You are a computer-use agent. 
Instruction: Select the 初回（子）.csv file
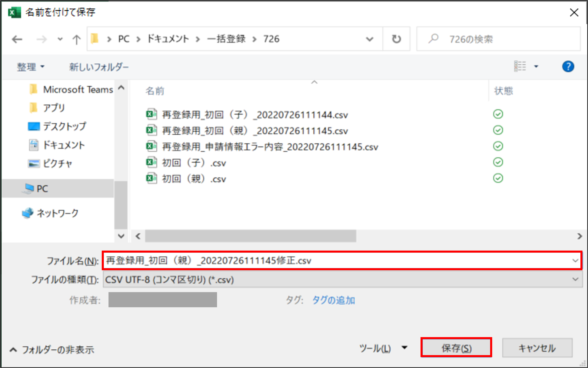click(194, 163)
